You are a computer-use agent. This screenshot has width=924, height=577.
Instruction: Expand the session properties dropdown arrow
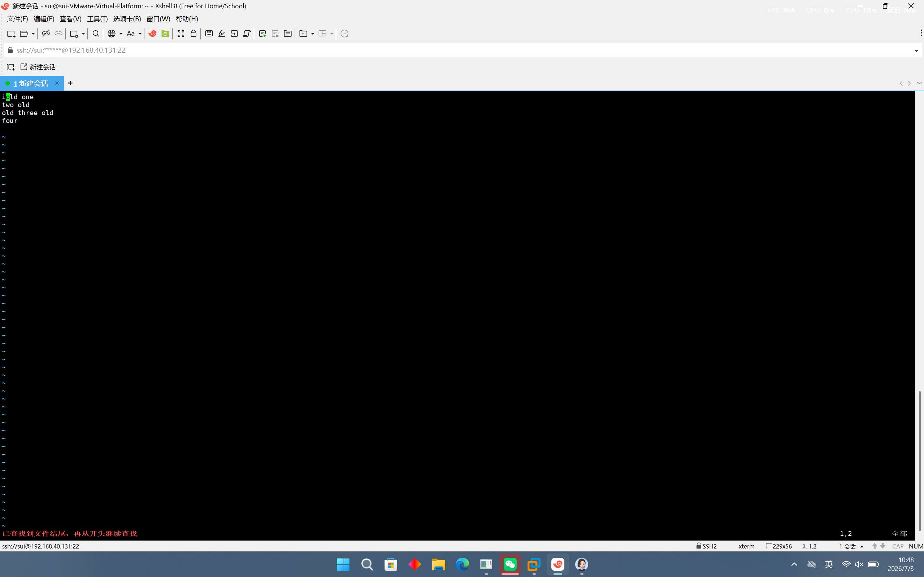click(x=83, y=34)
